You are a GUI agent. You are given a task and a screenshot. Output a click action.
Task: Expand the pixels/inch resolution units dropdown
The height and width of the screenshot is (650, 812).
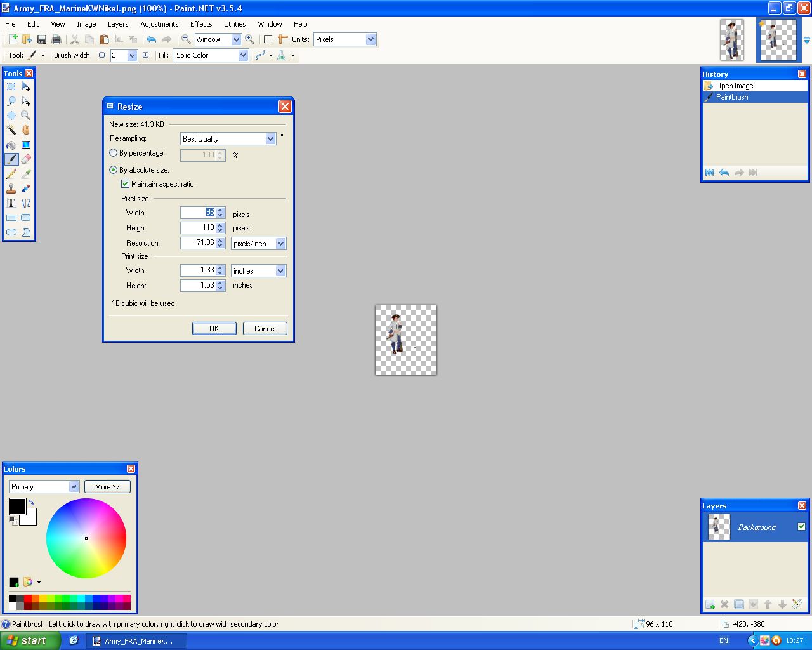pos(280,244)
